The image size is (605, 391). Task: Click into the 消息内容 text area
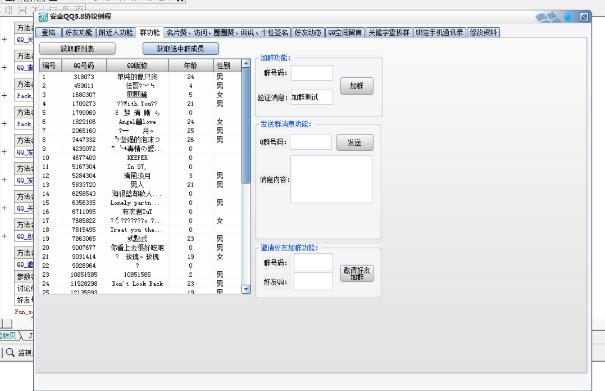(x=331, y=179)
